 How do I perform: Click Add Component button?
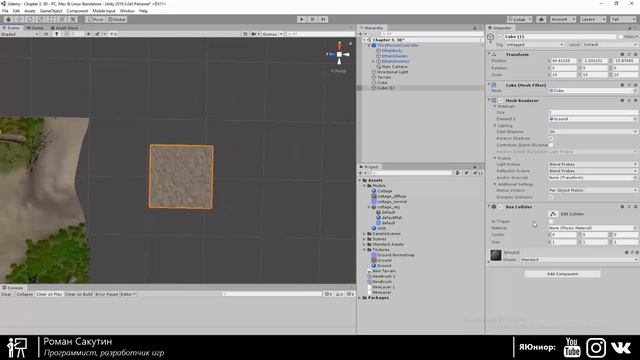(x=562, y=274)
